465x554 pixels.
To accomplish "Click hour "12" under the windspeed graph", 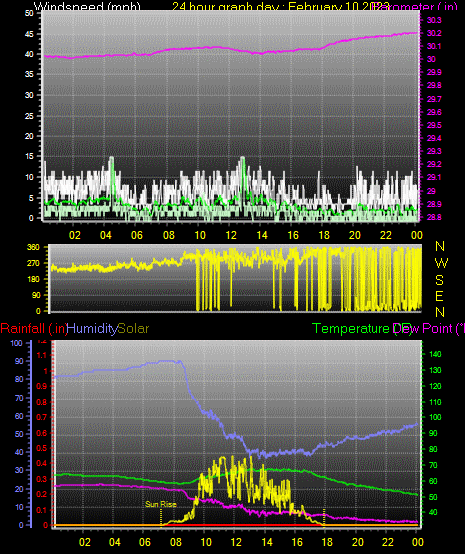I will (231, 235).
